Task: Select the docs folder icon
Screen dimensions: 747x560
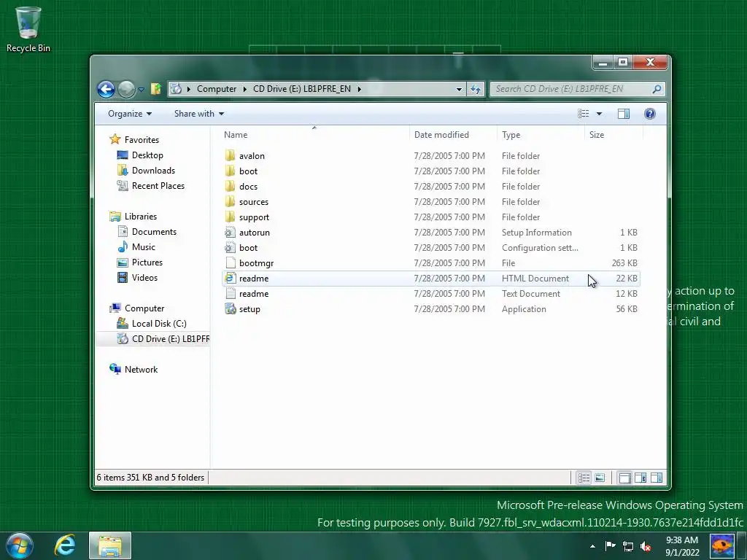Action: (230, 186)
